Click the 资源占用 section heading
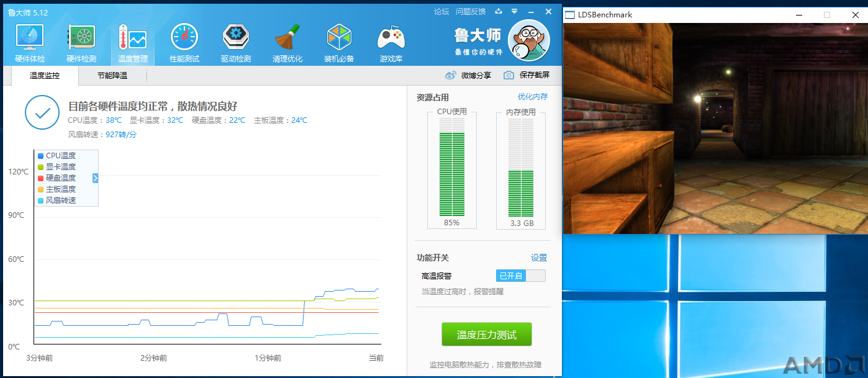The image size is (868, 378). tap(432, 97)
